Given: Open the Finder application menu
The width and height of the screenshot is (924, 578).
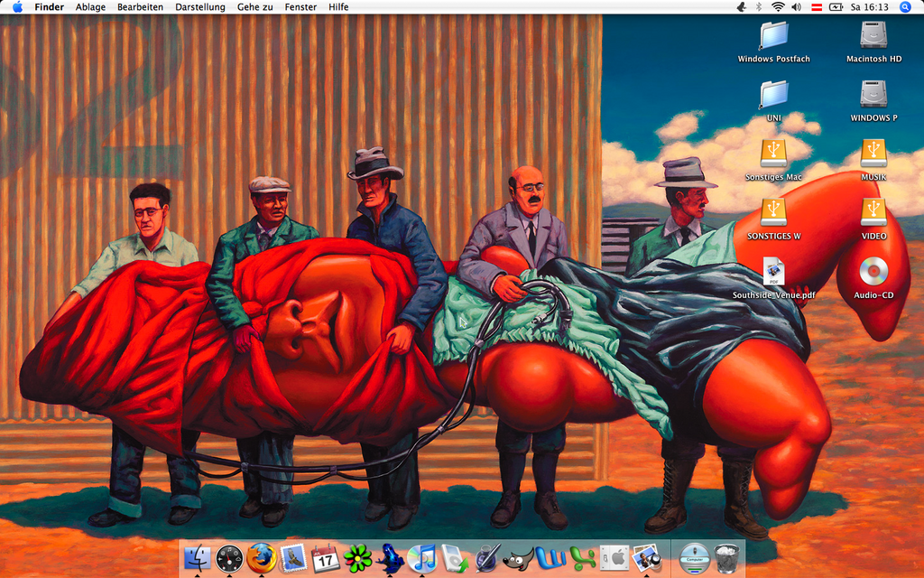Looking at the screenshot, I should (x=49, y=7).
